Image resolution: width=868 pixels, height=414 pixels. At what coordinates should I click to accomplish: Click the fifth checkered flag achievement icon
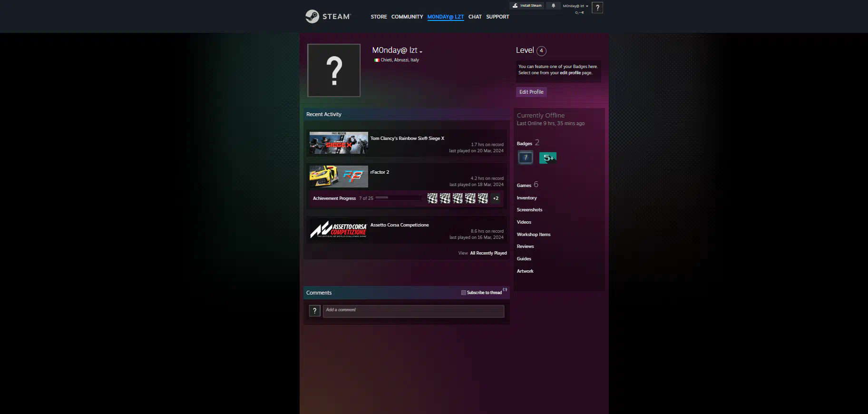click(483, 198)
